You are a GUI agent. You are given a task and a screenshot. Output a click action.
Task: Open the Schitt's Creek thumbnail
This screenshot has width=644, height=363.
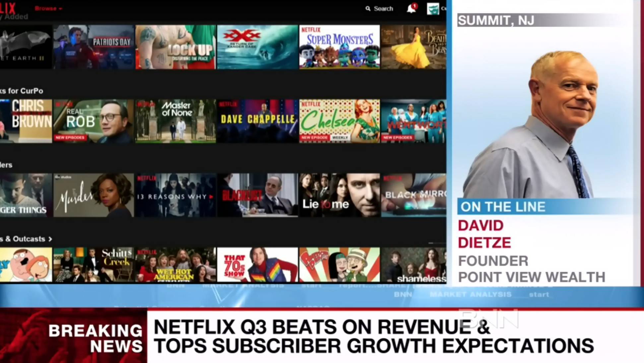[x=94, y=265]
